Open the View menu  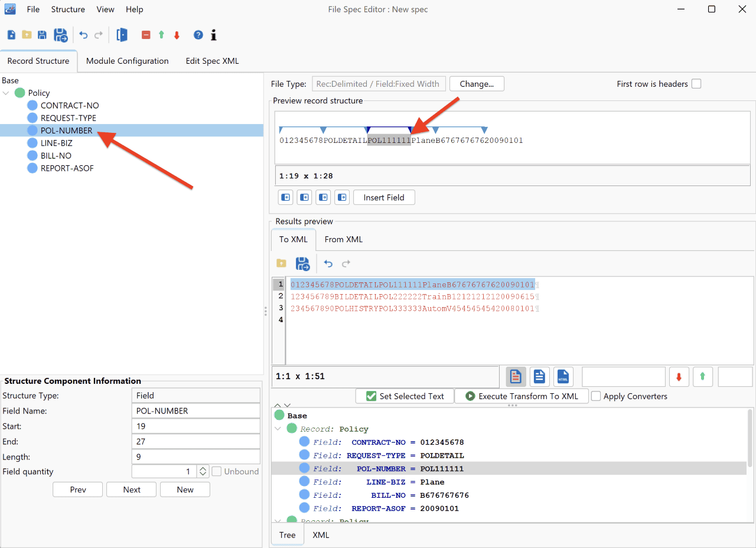[x=106, y=9]
